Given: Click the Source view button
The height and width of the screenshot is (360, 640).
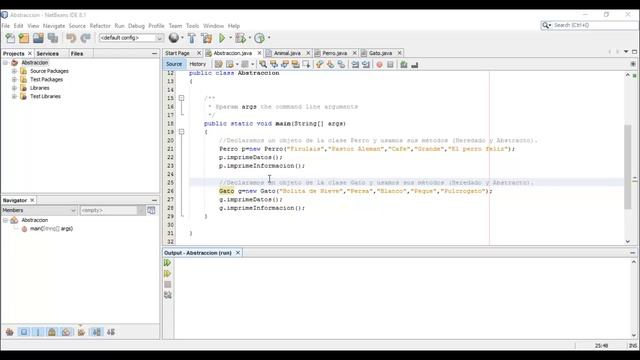Looking at the screenshot, I should pos(174,64).
